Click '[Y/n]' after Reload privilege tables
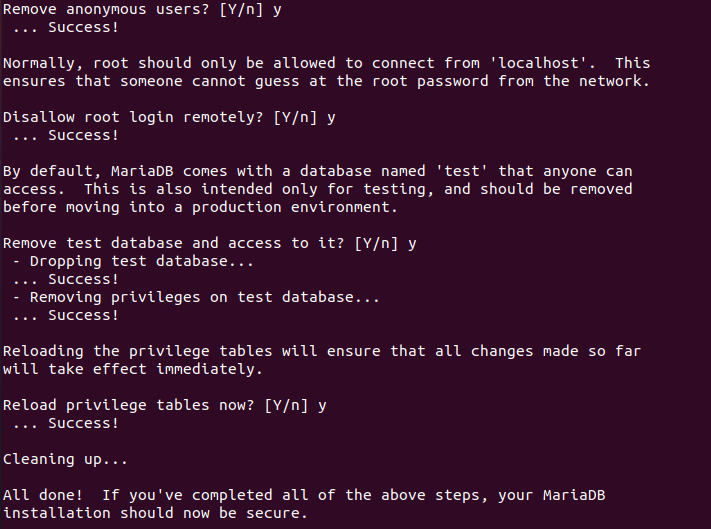The height and width of the screenshot is (529, 711). click(286, 405)
